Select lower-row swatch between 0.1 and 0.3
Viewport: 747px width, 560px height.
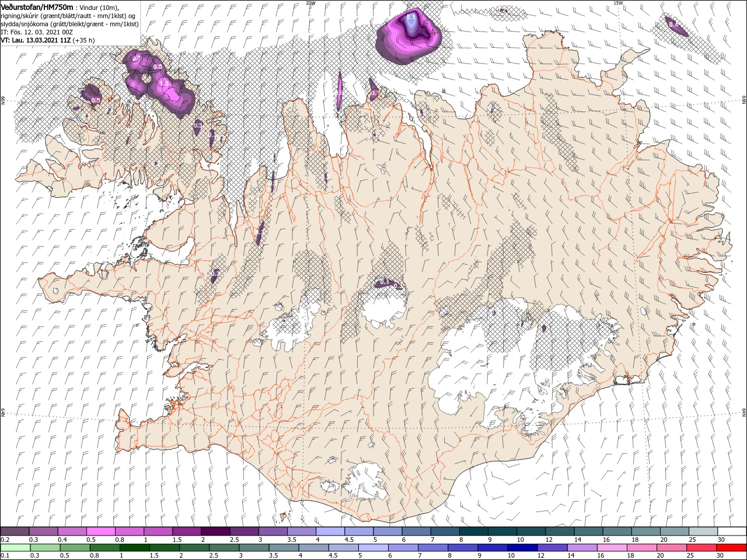[15, 548]
